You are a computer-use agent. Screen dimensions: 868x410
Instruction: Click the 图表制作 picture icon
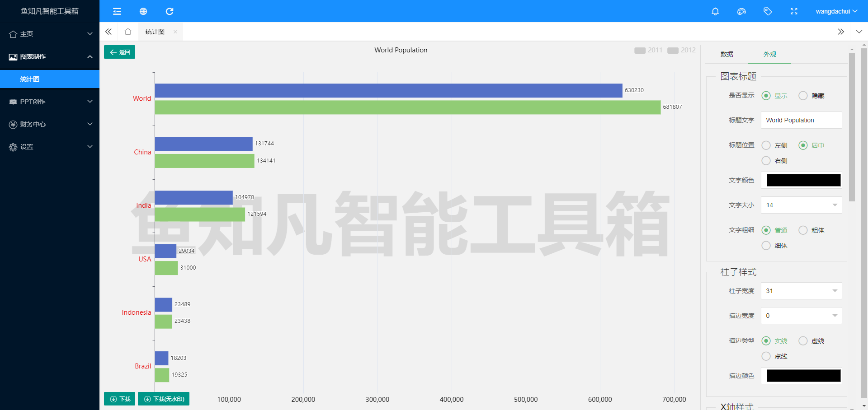(13, 56)
